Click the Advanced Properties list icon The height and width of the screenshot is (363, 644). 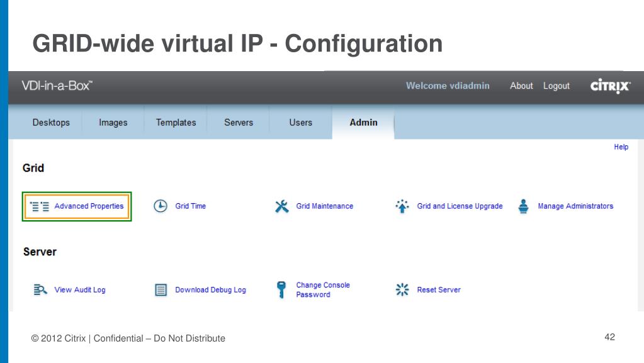pos(40,206)
